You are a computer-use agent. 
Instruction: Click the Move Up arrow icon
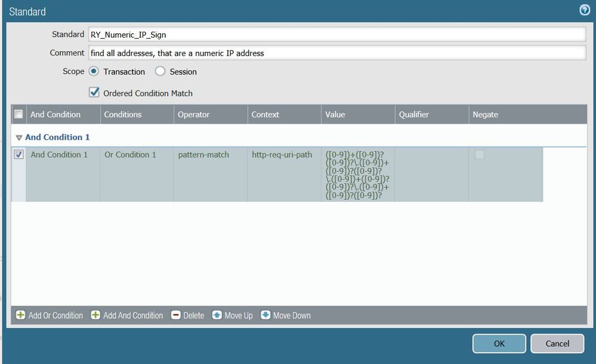[x=217, y=315]
